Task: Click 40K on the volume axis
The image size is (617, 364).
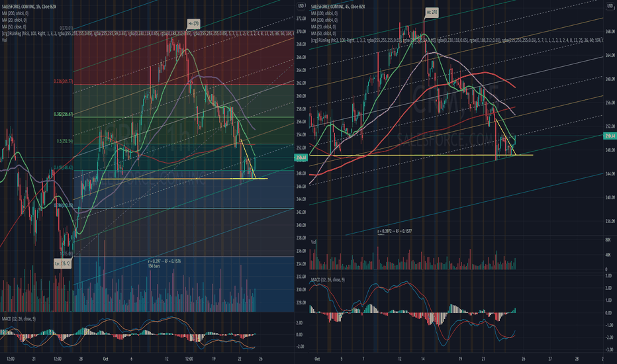Action: (x=608, y=255)
